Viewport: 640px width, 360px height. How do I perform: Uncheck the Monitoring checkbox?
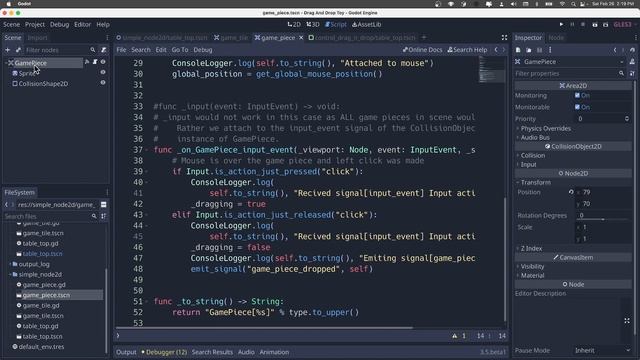point(577,96)
